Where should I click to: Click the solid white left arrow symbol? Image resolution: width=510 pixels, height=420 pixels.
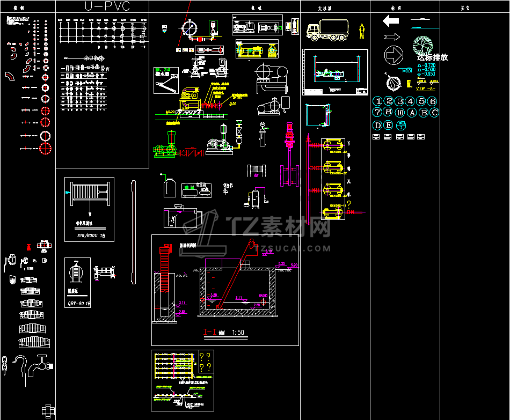[391, 21]
